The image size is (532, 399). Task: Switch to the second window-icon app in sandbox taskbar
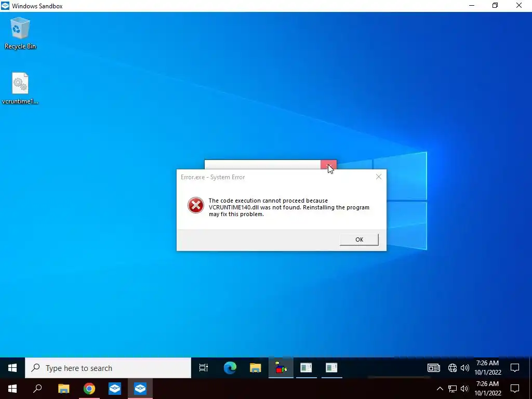point(331,368)
